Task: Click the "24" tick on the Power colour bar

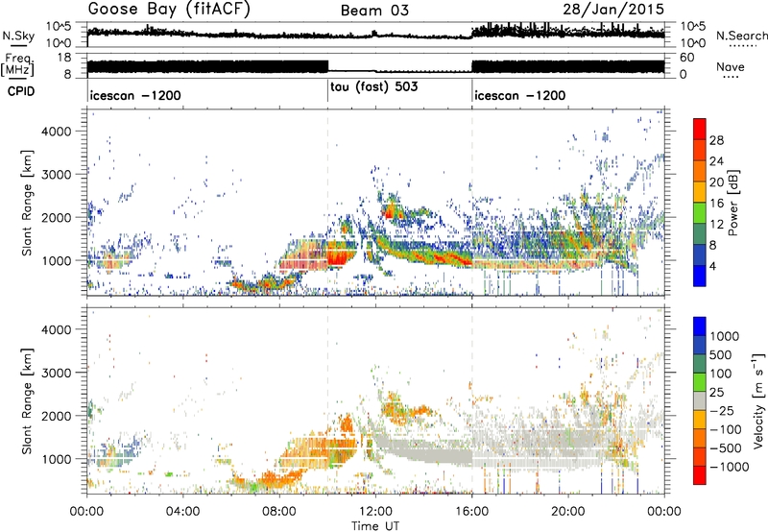Action: click(x=716, y=161)
